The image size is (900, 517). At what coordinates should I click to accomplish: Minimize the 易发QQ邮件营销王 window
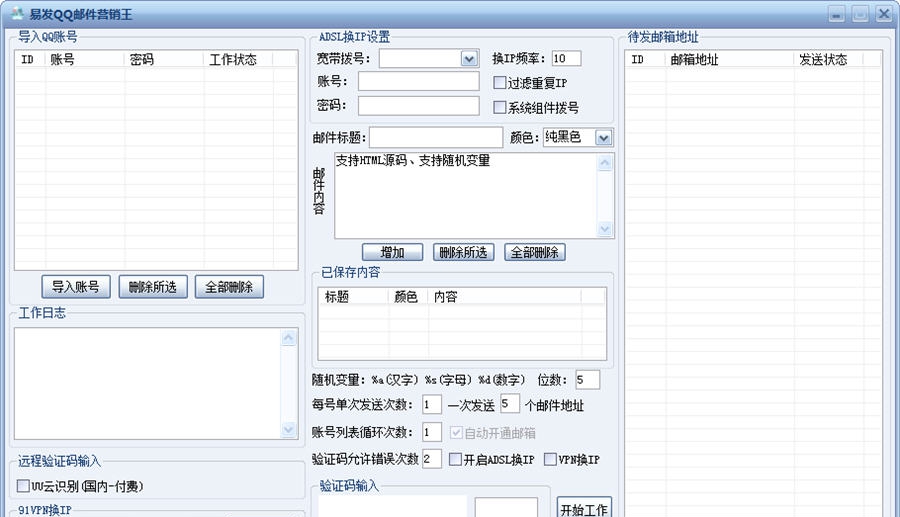pos(837,14)
